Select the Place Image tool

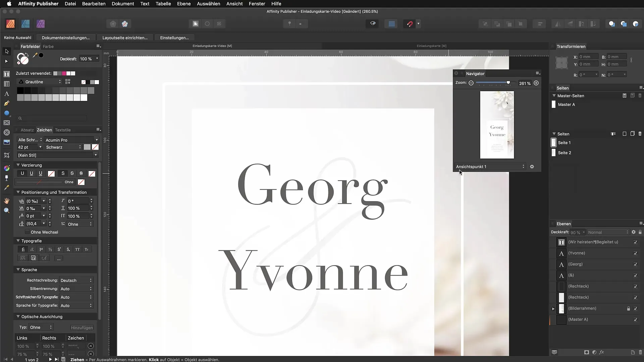click(x=7, y=142)
